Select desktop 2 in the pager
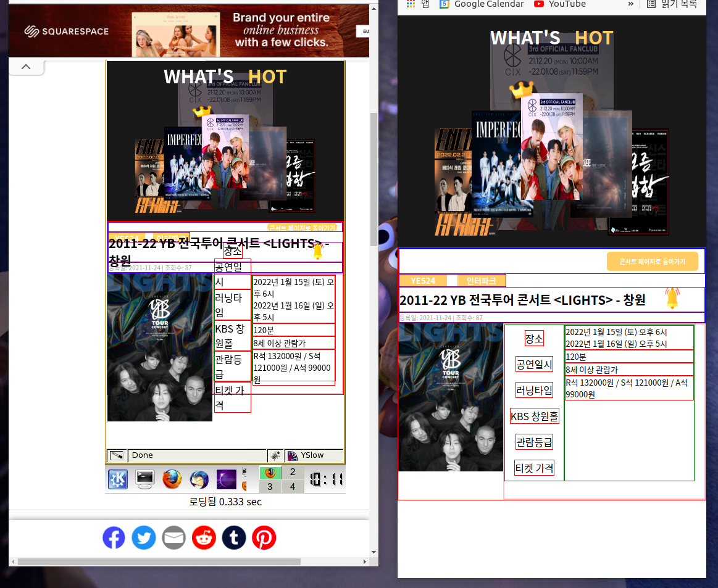The image size is (718, 588). (293, 472)
